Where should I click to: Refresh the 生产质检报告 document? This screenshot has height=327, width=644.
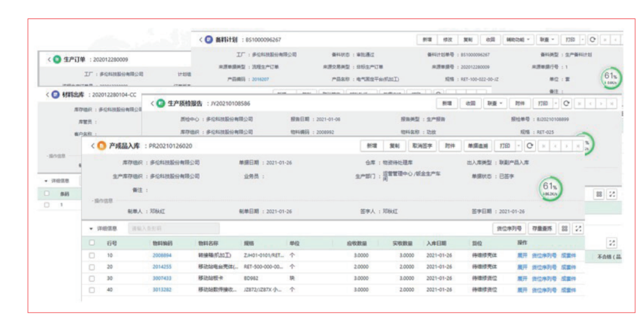566,104
